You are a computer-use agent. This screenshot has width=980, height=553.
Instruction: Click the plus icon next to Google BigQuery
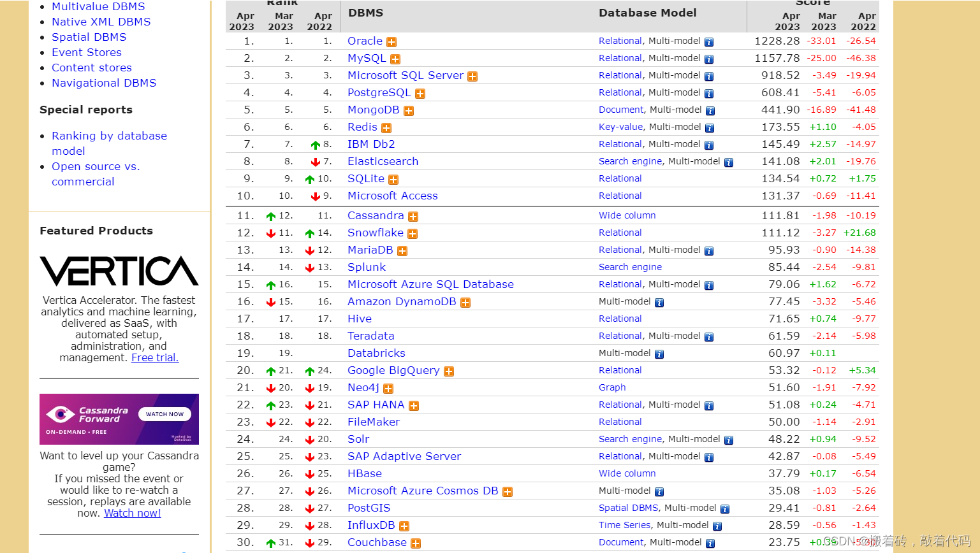tap(449, 371)
